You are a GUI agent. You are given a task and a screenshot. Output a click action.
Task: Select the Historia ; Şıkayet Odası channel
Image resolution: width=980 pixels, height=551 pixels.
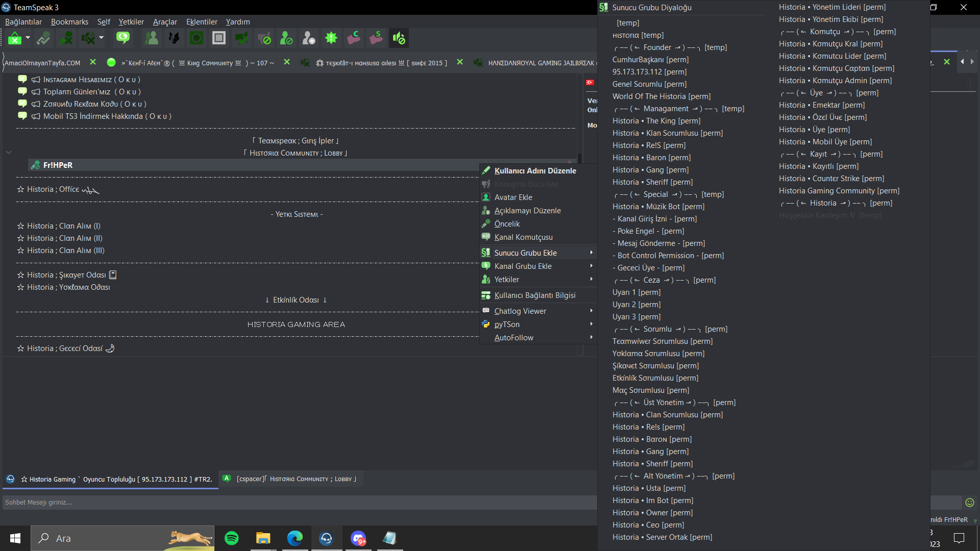point(66,275)
